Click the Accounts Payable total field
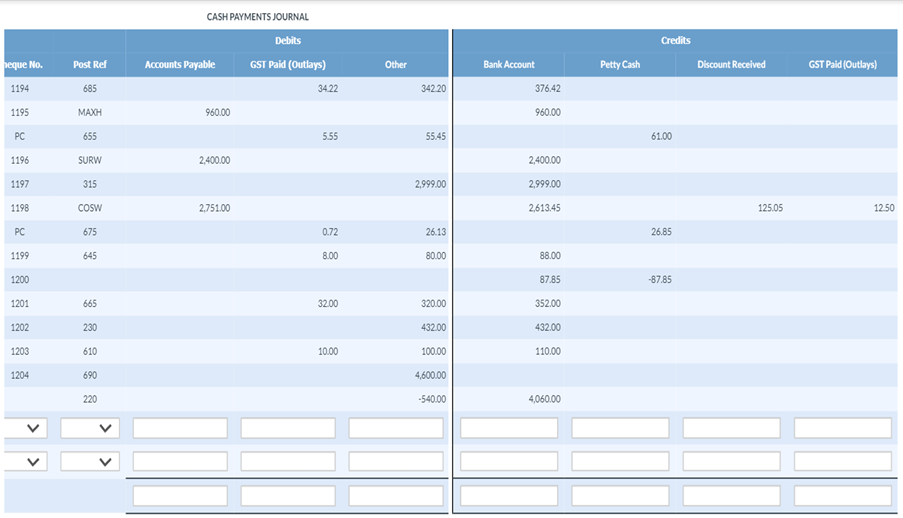 [x=180, y=496]
